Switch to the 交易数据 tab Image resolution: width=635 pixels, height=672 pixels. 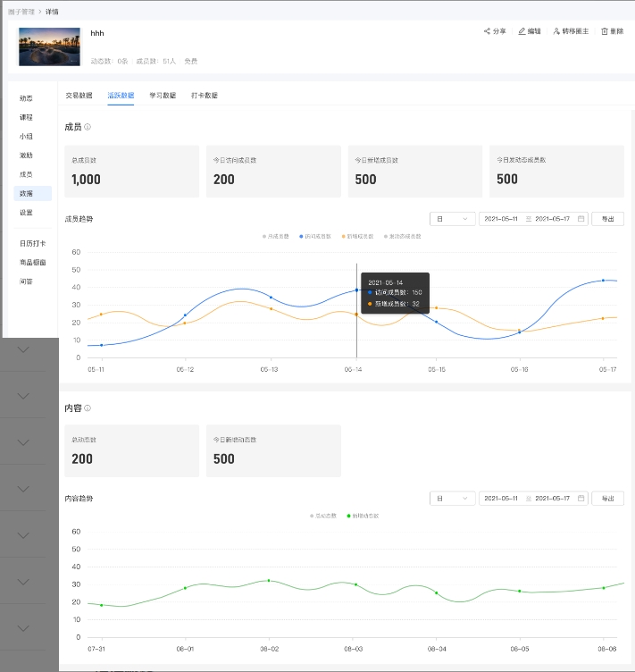click(x=79, y=95)
